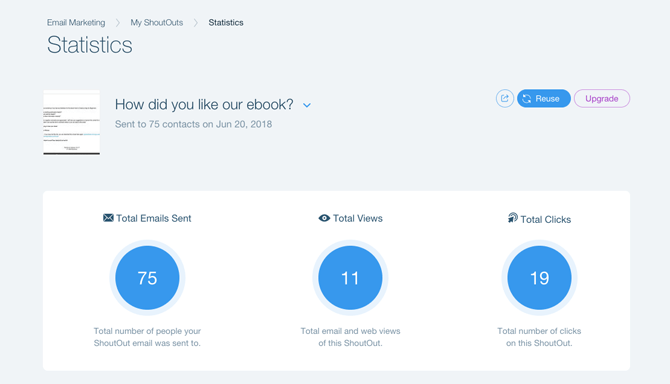670x384 pixels.
Task: Click the cursor icon by Total Clicks
Action: (x=512, y=218)
